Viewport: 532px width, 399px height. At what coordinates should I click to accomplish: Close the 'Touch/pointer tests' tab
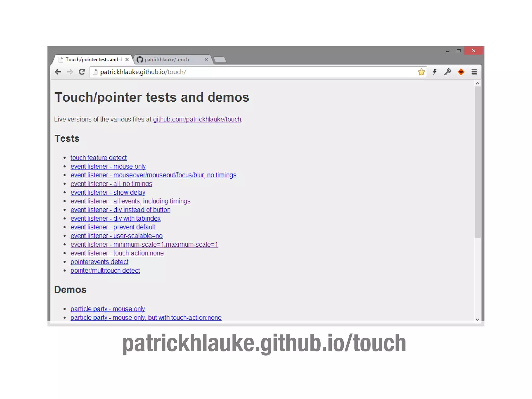127,60
